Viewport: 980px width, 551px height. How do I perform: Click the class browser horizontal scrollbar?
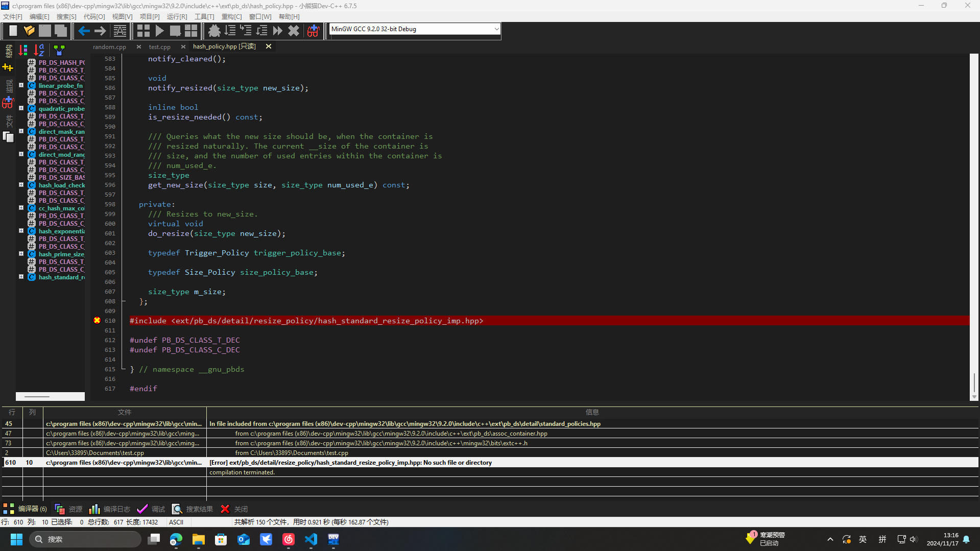(50, 396)
